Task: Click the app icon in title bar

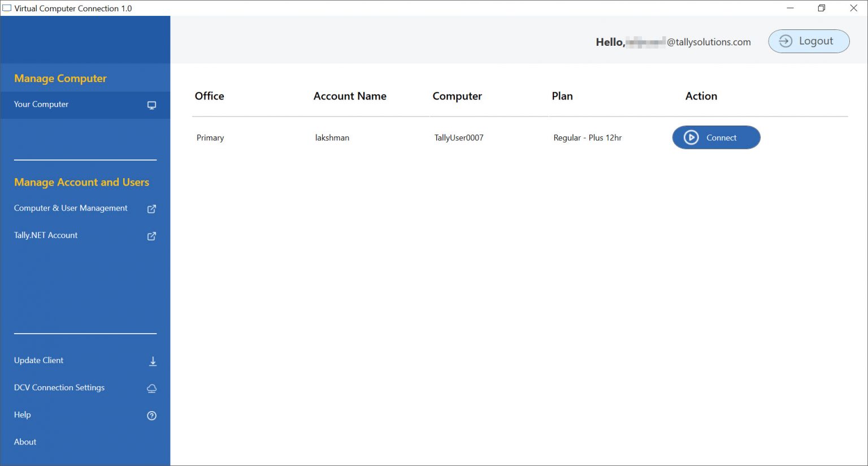Action: click(x=7, y=8)
